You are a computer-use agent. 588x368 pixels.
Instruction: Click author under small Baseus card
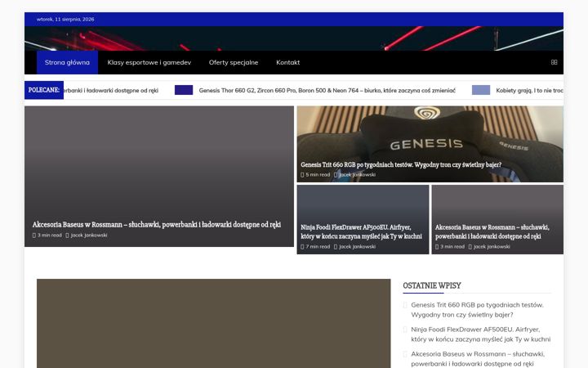(x=492, y=247)
